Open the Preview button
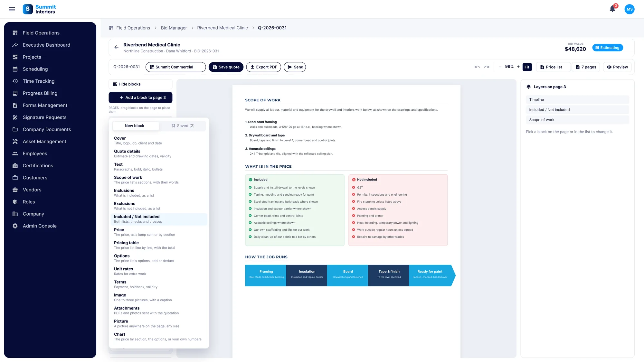644x362 pixels. pyautogui.click(x=617, y=67)
